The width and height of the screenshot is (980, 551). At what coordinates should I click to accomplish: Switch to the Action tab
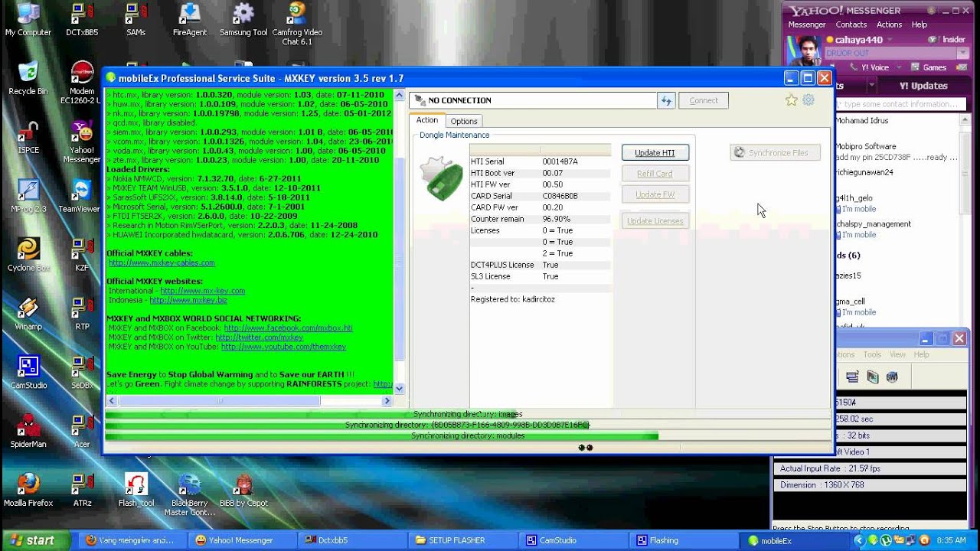tap(427, 120)
